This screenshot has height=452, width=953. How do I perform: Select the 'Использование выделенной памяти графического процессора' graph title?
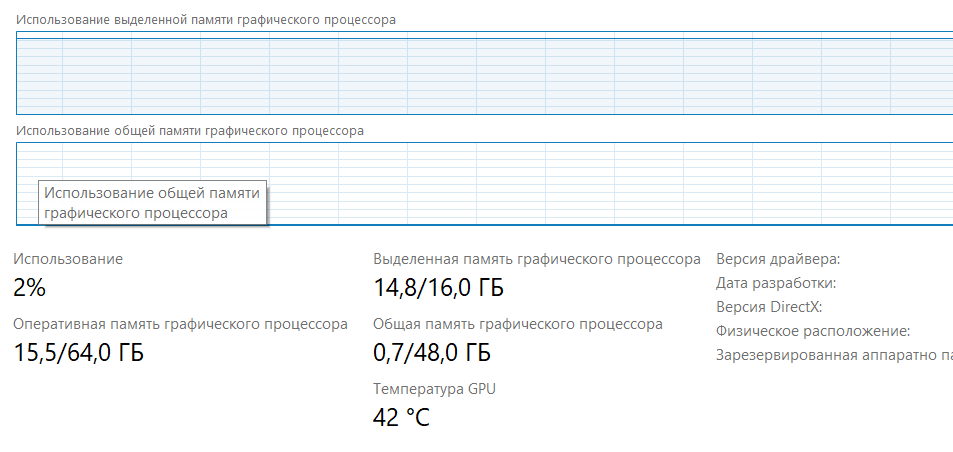click(205, 20)
